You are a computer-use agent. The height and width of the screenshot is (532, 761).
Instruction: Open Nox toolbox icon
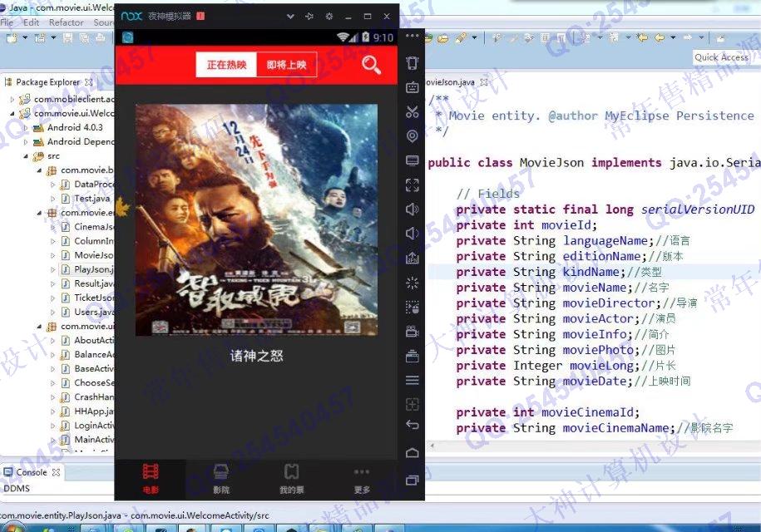pos(412,356)
